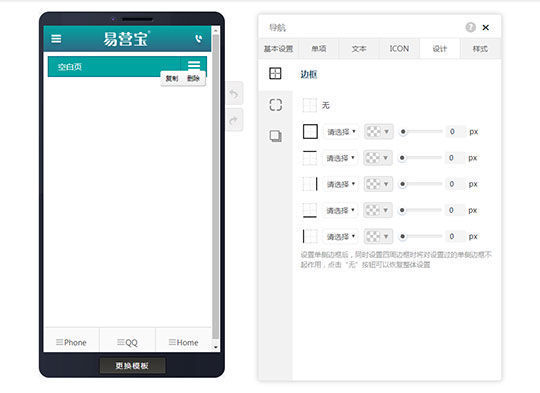Focus the all-sides border width px field
The image size is (540, 393).
[455, 132]
